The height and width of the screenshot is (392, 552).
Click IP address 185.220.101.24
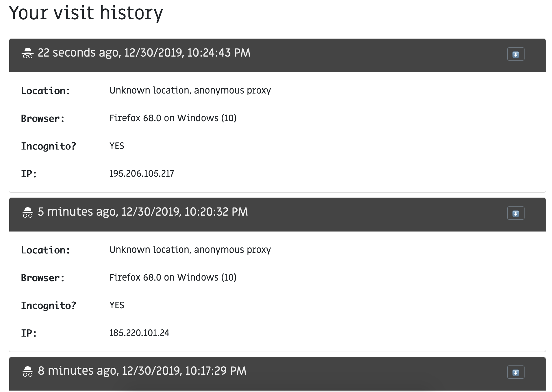click(x=139, y=333)
